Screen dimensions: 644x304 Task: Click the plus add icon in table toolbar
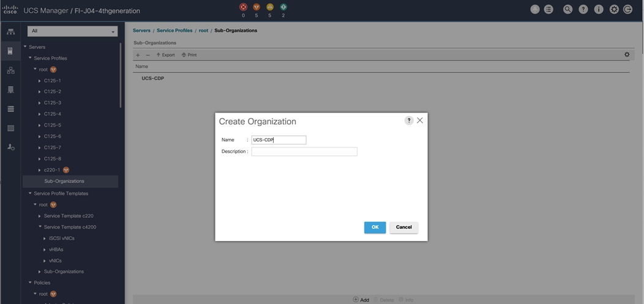pyautogui.click(x=138, y=55)
